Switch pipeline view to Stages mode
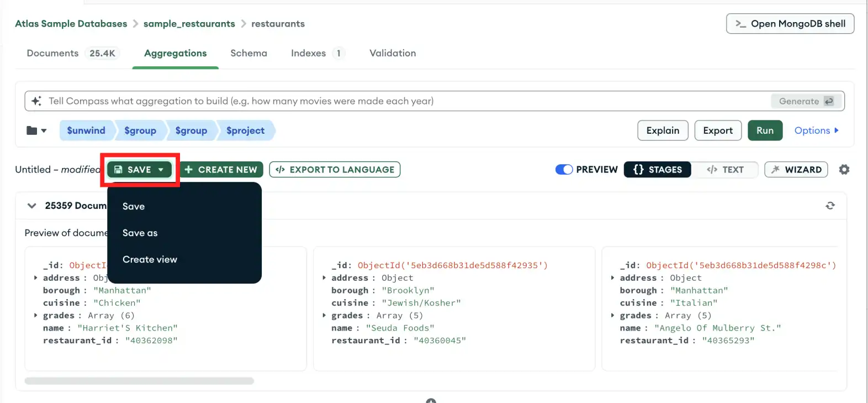 click(657, 170)
